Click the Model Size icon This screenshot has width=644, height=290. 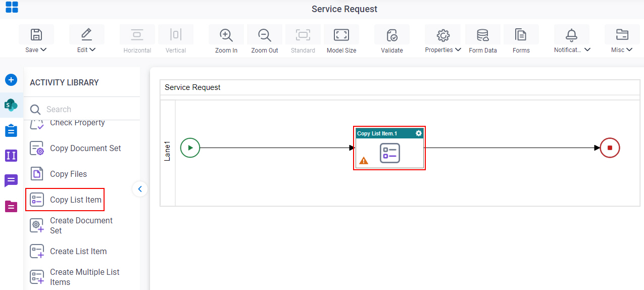341,34
